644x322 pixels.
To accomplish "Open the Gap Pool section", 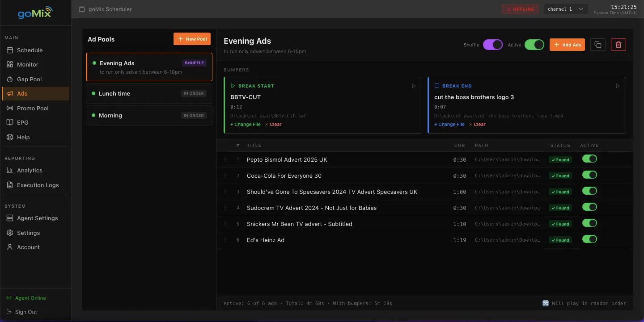I will point(35,79).
